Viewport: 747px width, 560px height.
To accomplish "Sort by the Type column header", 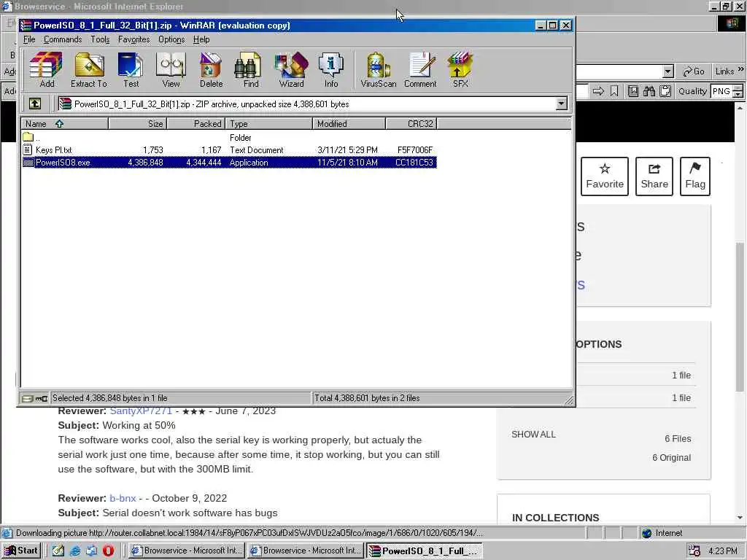I will pos(268,124).
